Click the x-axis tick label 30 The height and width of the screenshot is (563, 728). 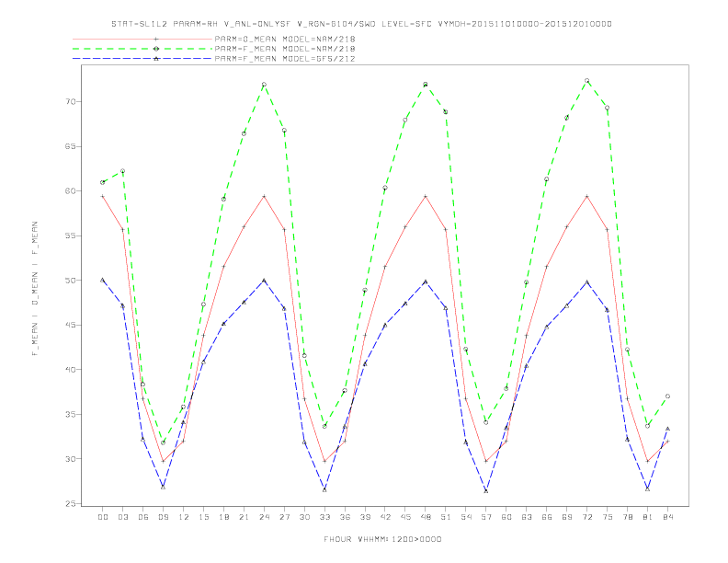point(304,517)
